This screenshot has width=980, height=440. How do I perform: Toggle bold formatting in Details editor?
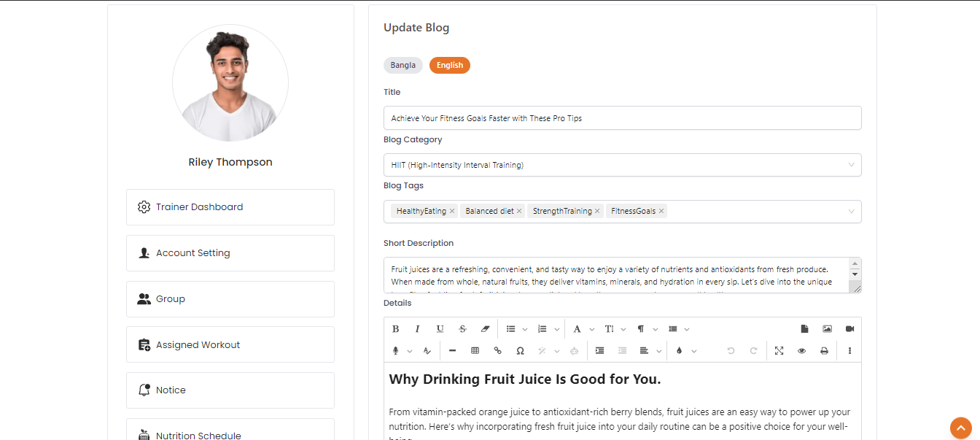coord(395,329)
